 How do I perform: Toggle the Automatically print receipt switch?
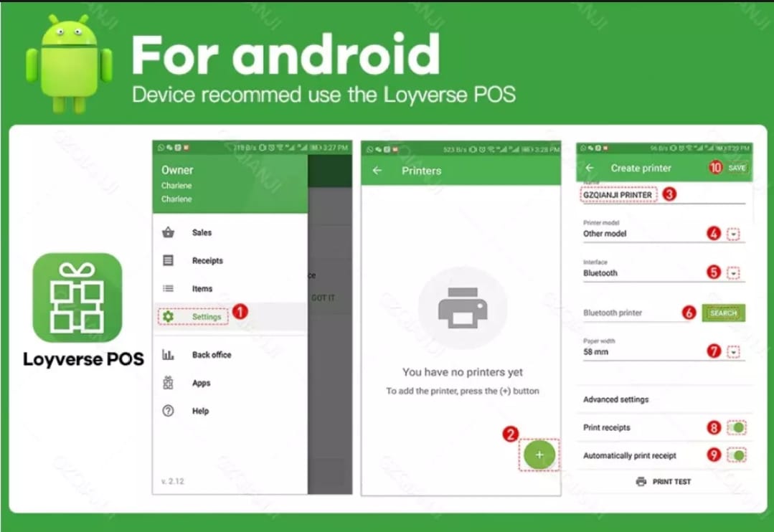[x=737, y=455]
